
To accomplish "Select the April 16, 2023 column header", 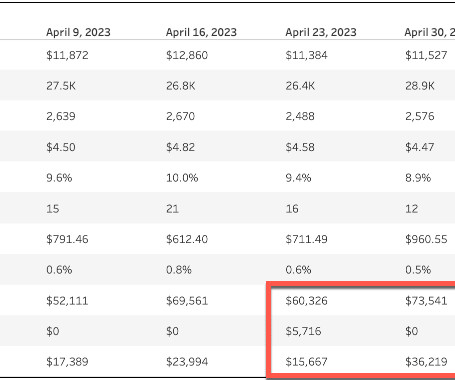I will click(201, 32).
